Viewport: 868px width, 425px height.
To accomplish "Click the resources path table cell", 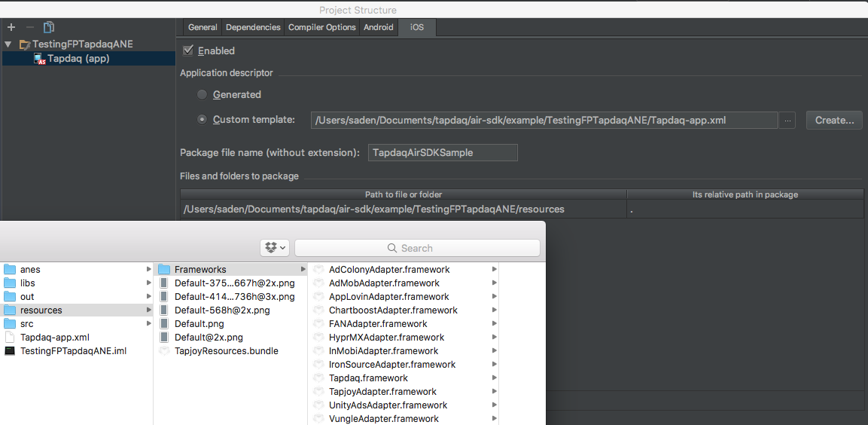I will click(x=404, y=209).
